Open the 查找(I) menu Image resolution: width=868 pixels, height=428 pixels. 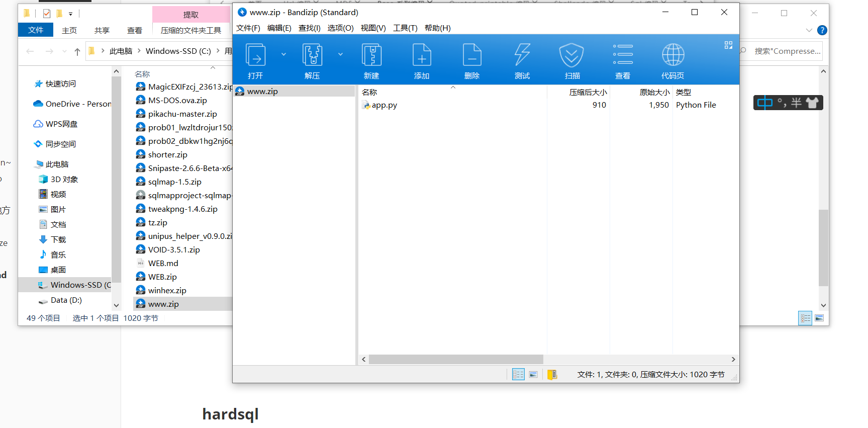click(309, 28)
